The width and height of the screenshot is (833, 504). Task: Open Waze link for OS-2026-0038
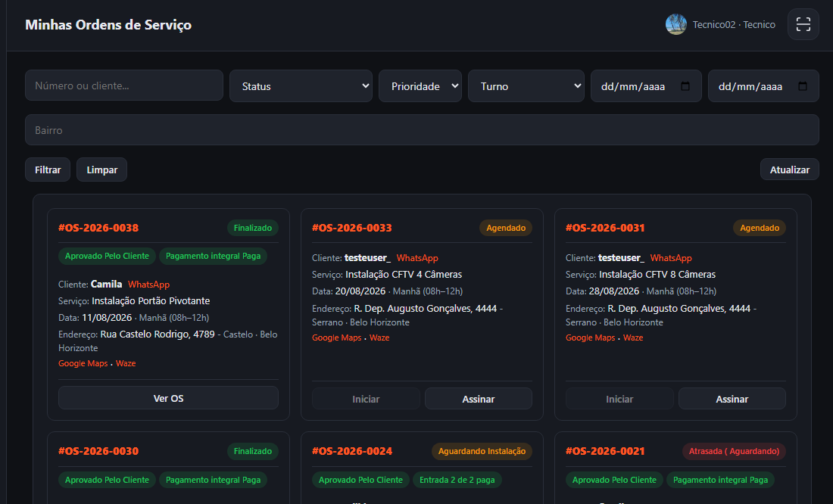tap(126, 364)
